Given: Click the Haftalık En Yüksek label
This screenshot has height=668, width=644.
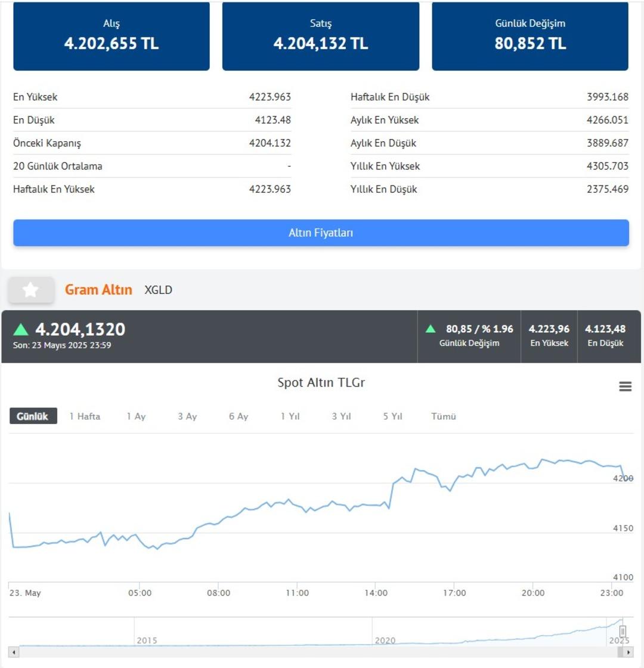Looking at the screenshot, I should tap(54, 189).
